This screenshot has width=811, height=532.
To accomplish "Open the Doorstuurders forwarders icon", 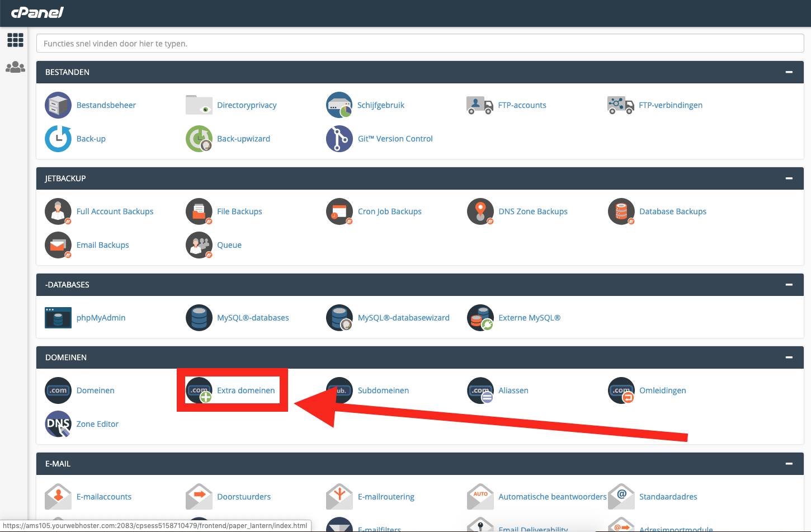I will 199,497.
